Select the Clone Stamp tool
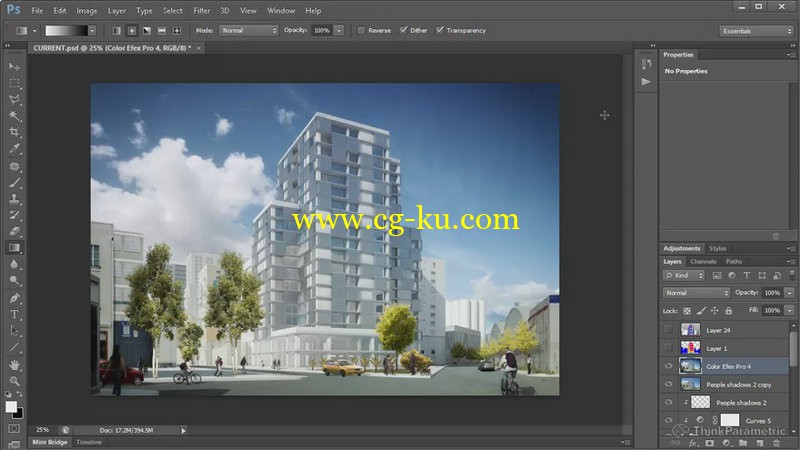 14,198
